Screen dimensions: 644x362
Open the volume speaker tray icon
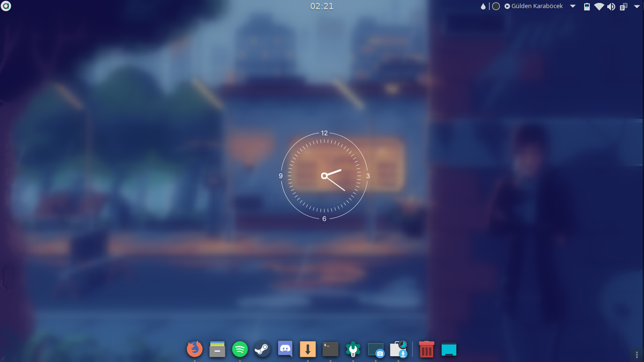(611, 7)
